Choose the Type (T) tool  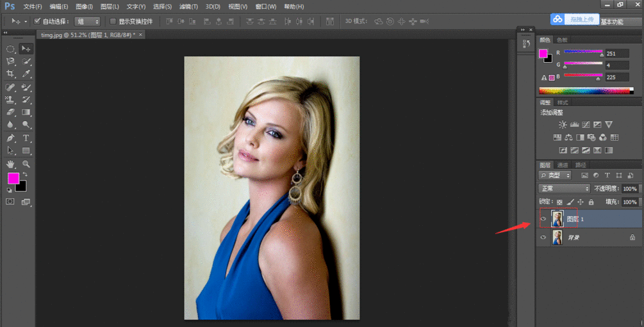click(26, 138)
